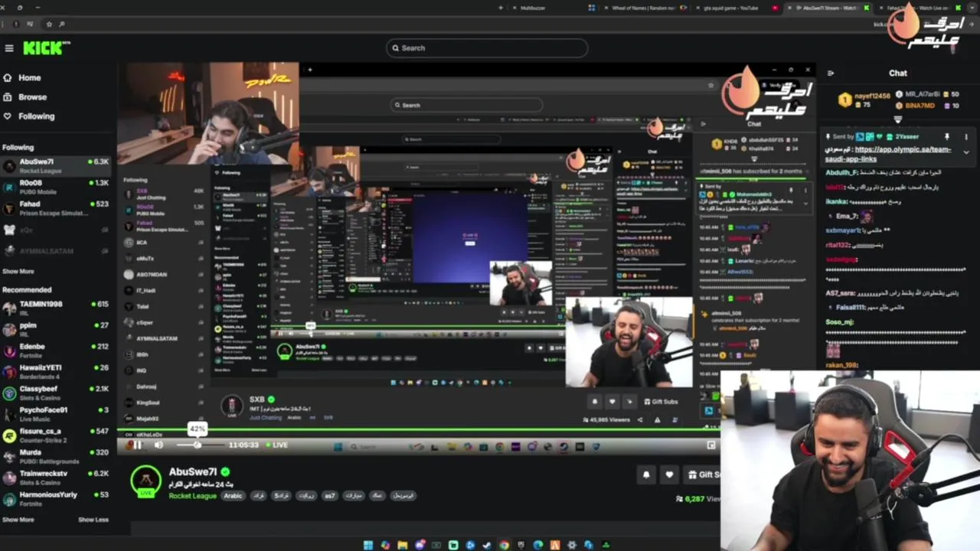The width and height of the screenshot is (980, 551).
Task: Open TAEMIN1998 recommended channel
Action: [x=55, y=308]
